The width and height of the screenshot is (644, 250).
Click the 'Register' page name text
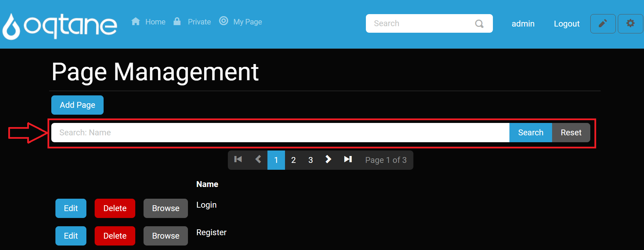point(211,233)
